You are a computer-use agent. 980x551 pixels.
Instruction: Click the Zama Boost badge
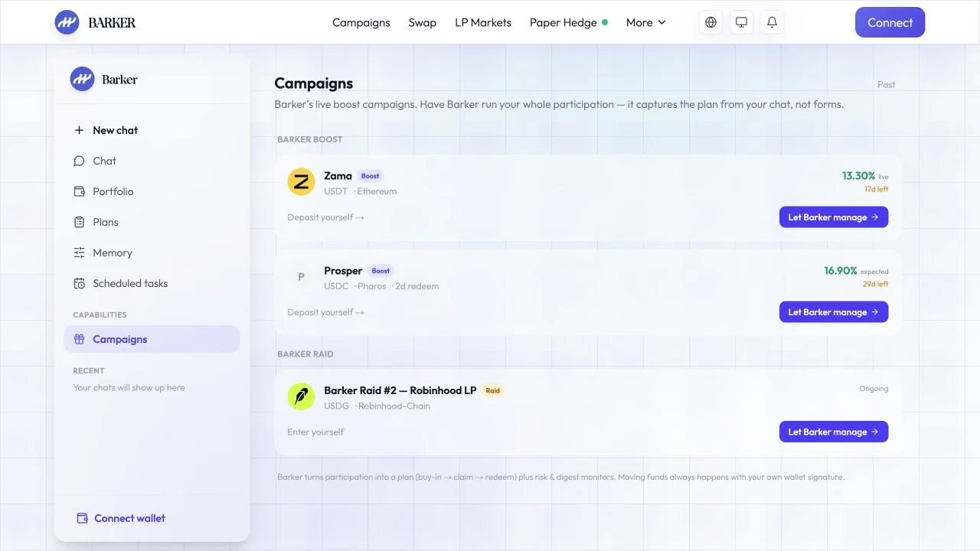[371, 176]
